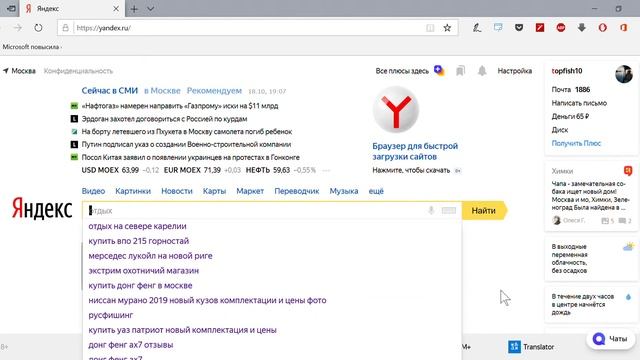This screenshot has height=360, width=640.
Task: Open reading view icon in address bar
Action: [x=430, y=28]
